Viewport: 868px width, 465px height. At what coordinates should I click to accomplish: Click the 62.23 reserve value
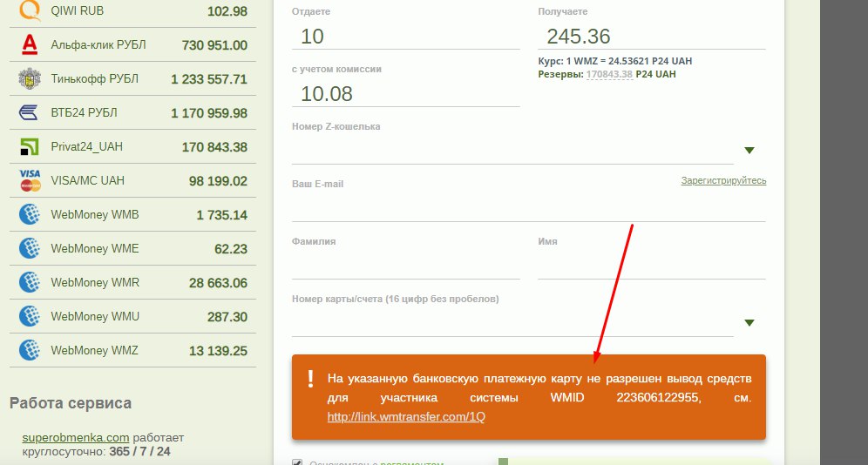click(x=231, y=249)
